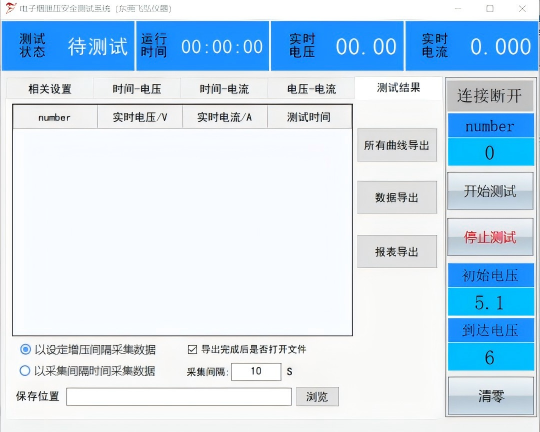Click the 连接断开 button
The image size is (540, 432).
point(490,95)
